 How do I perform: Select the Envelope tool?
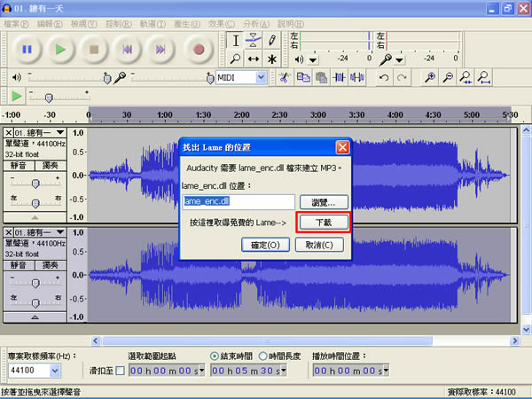pos(253,41)
